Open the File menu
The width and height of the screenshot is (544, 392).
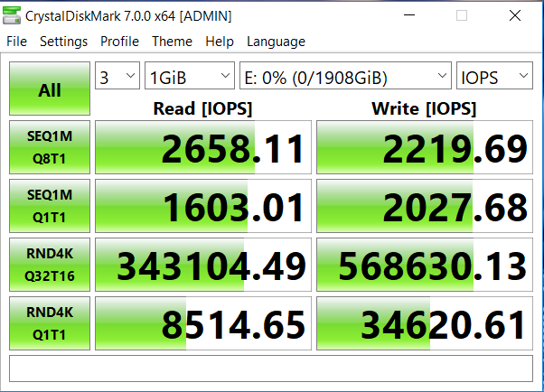coord(16,42)
